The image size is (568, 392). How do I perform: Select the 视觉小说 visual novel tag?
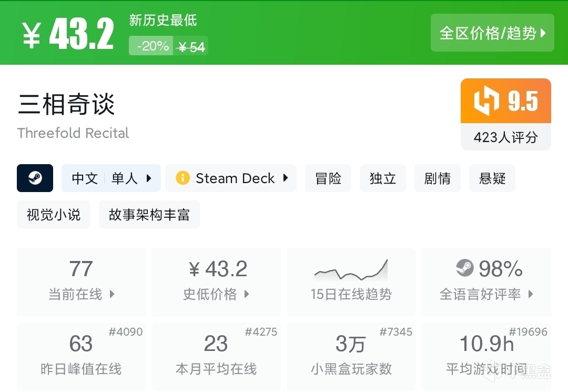pyautogui.click(x=54, y=215)
